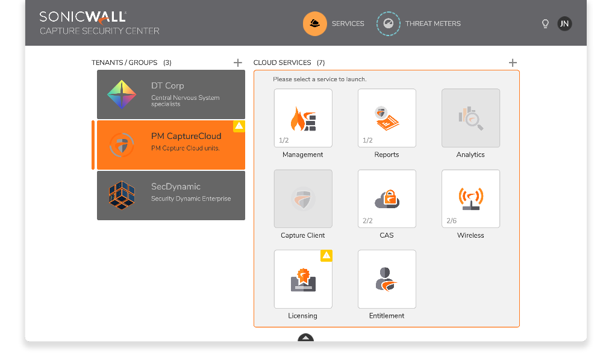Click the 1/2 count on Management
Viewport: 609px width, 364px height.
pyautogui.click(x=284, y=140)
